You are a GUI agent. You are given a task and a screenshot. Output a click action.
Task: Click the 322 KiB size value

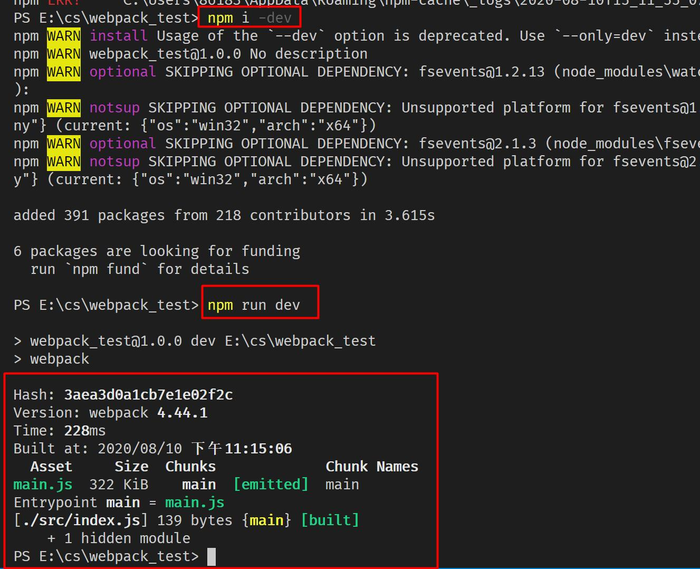(119, 485)
